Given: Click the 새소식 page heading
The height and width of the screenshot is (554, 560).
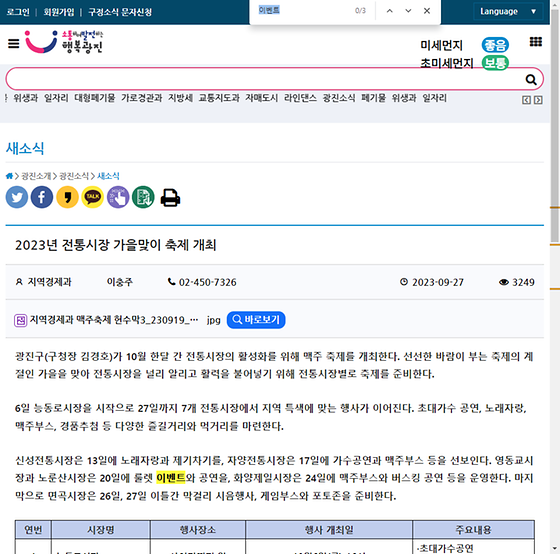Looking at the screenshot, I should (25, 148).
